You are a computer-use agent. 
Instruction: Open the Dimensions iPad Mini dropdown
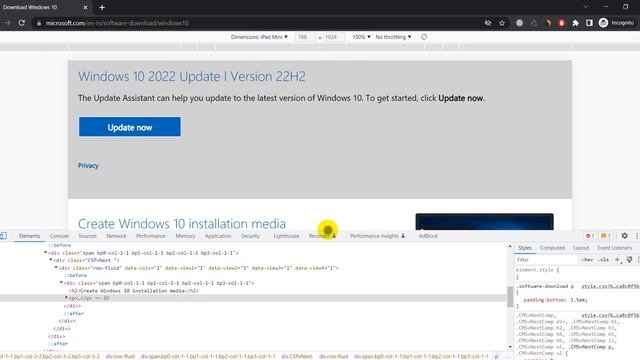tap(259, 37)
